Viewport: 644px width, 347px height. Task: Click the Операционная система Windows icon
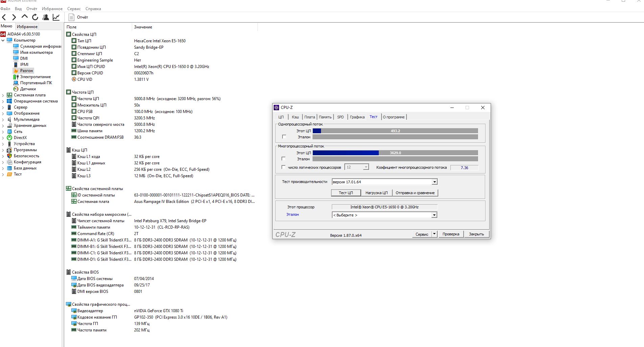[x=9, y=101]
